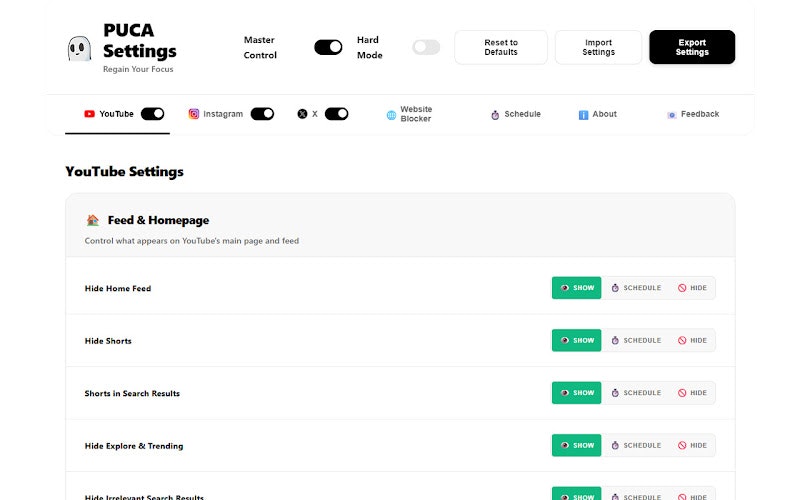This screenshot has height=500, width=800.
Task: Click the Website Blocker globe icon
Action: point(391,115)
